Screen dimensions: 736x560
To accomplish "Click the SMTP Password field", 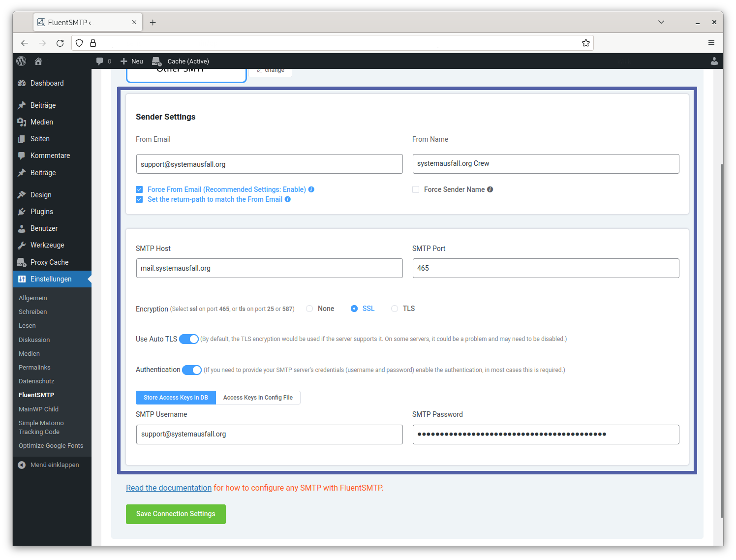I will click(546, 435).
